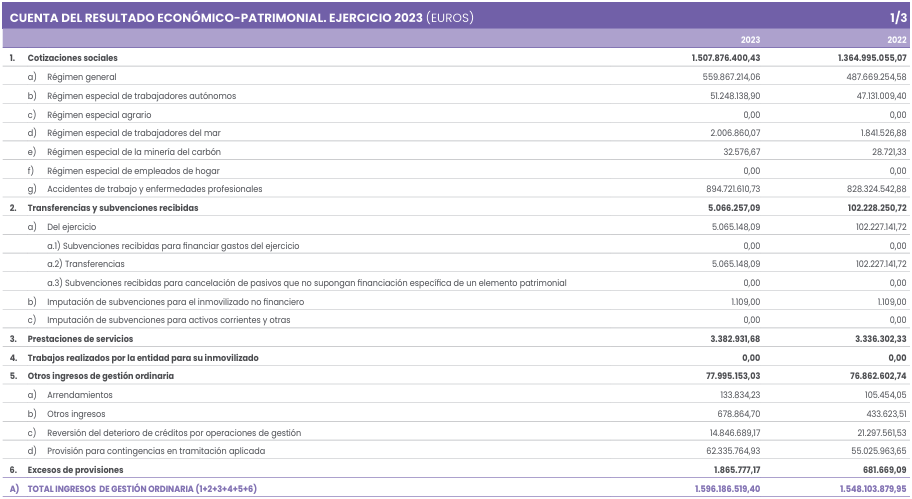Click the value 62.335.764,93
912x499 pixels.
(733, 451)
